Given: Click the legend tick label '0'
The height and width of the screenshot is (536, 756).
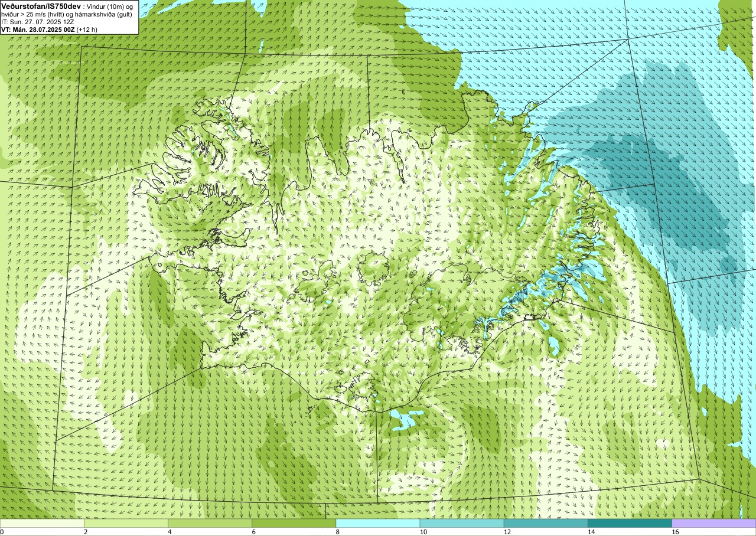Looking at the screenshot, I should click(2, 532).
